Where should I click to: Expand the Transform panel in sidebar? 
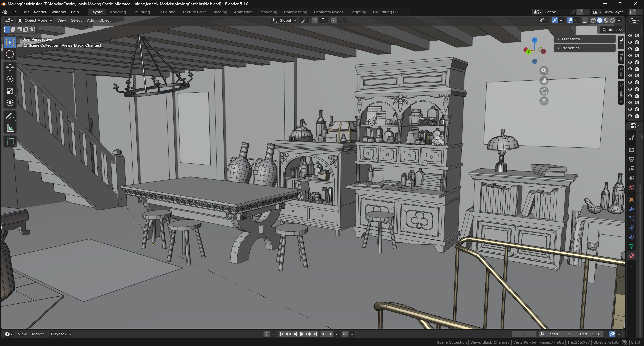585,39
